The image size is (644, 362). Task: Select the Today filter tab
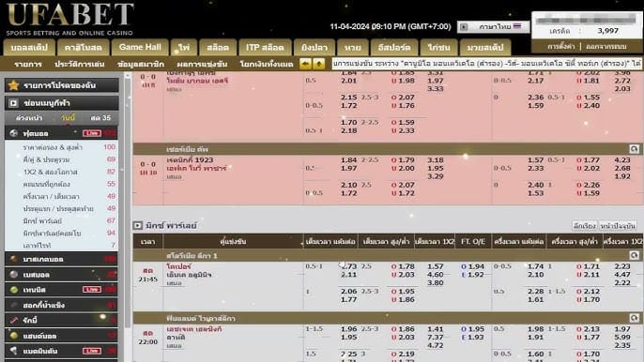click(x=68, y=118)
